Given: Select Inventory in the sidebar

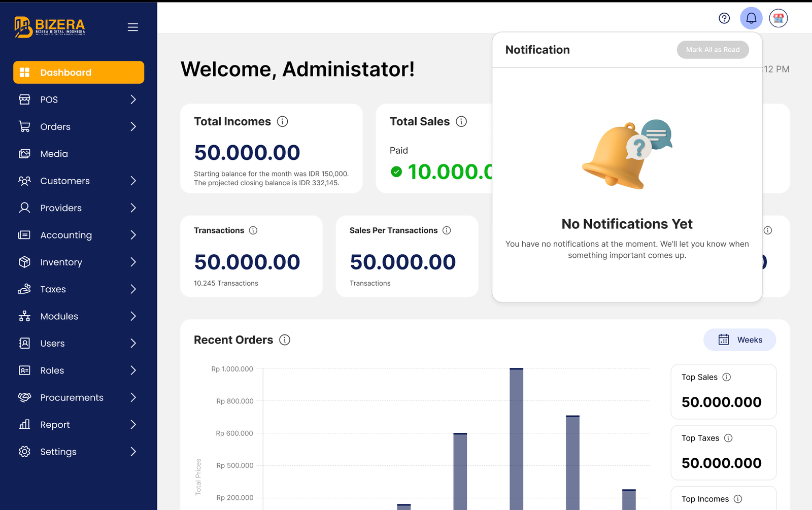Looking at the screenshot, I should tap(79, 262).
